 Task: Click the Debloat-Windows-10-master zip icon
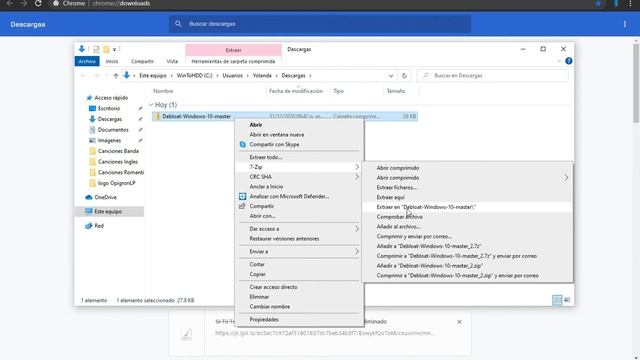pos(157,116)
